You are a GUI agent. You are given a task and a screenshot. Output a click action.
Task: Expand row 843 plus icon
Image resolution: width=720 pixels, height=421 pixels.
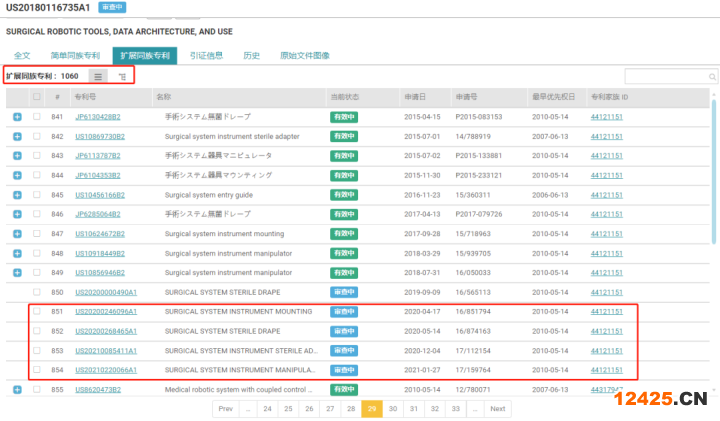click(x=17, y=155)
